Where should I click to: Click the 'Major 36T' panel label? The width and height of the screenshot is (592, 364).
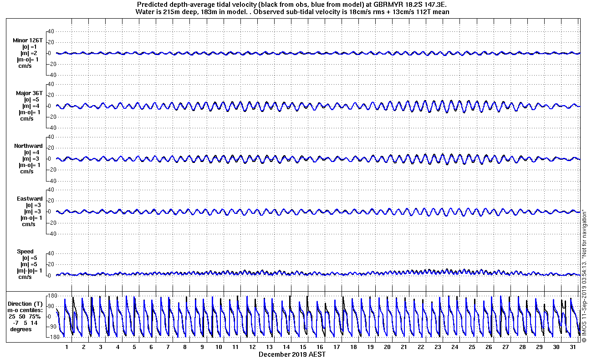click(29, 93)
